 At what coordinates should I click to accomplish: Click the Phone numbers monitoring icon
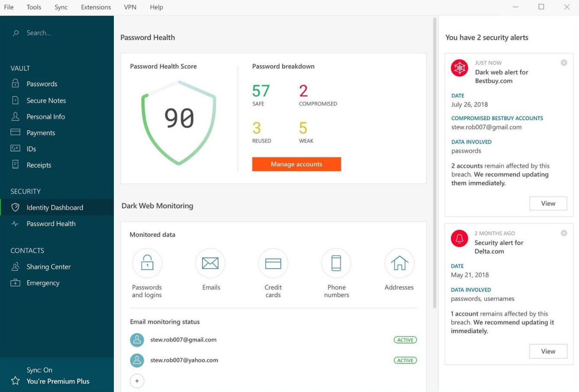click(x=336, y=263)
